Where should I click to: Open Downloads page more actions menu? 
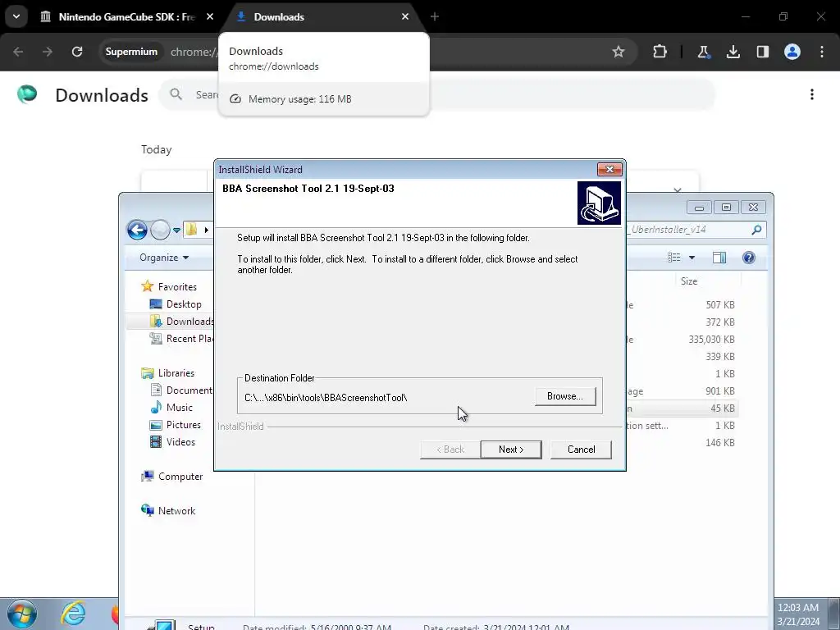[x=812, y=94]
